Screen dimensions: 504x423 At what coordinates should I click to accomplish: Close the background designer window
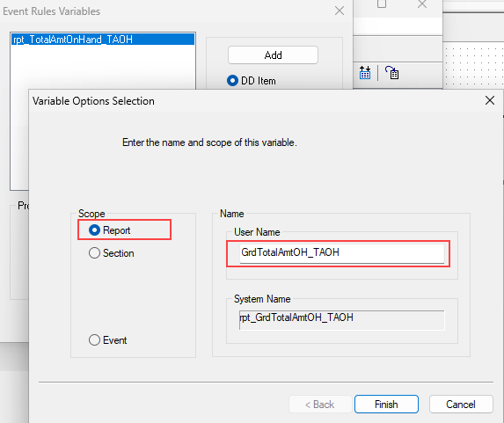pos(422,4)
